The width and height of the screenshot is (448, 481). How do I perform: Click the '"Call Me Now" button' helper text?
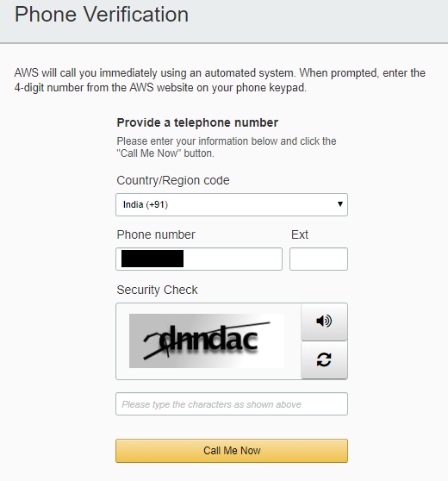(165, 153)
